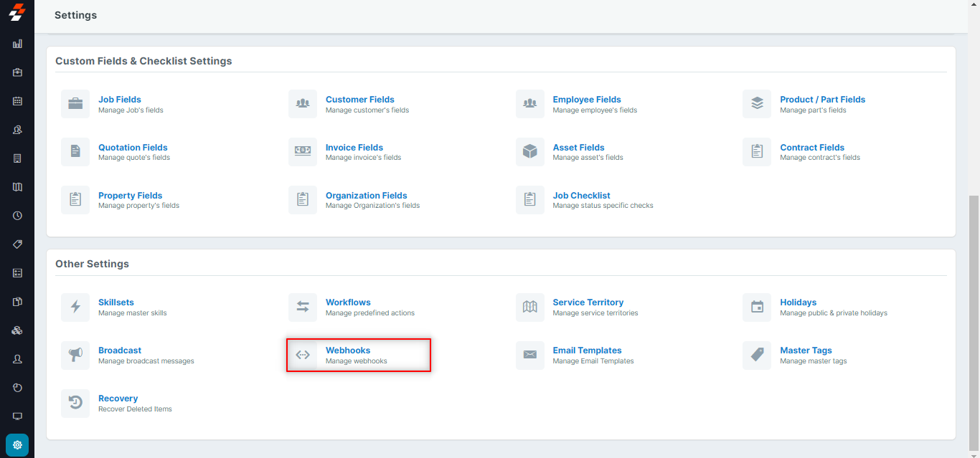This screenshot has height=458, width=980.
Task: Open the Webhooks settings link
Action: tap(348, 350)
